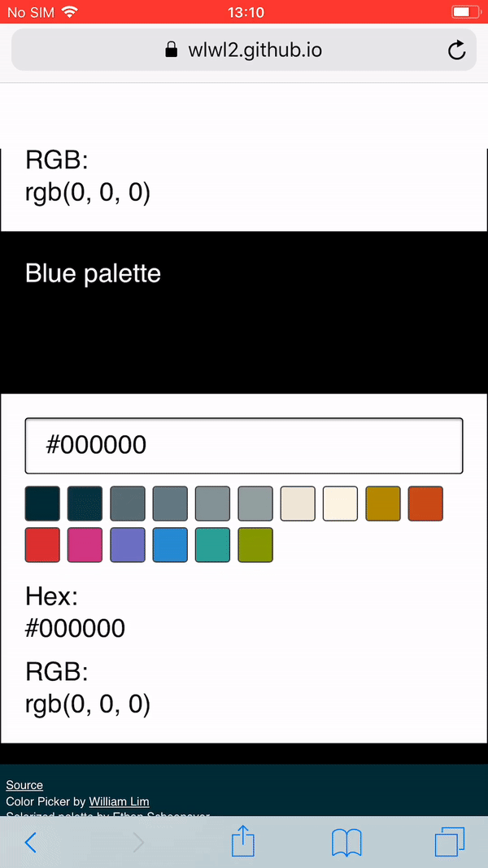Screen dimensions: 488x868
Task: Click the wlwl2.github.io address bar
Action: click(x=244, y=50)
